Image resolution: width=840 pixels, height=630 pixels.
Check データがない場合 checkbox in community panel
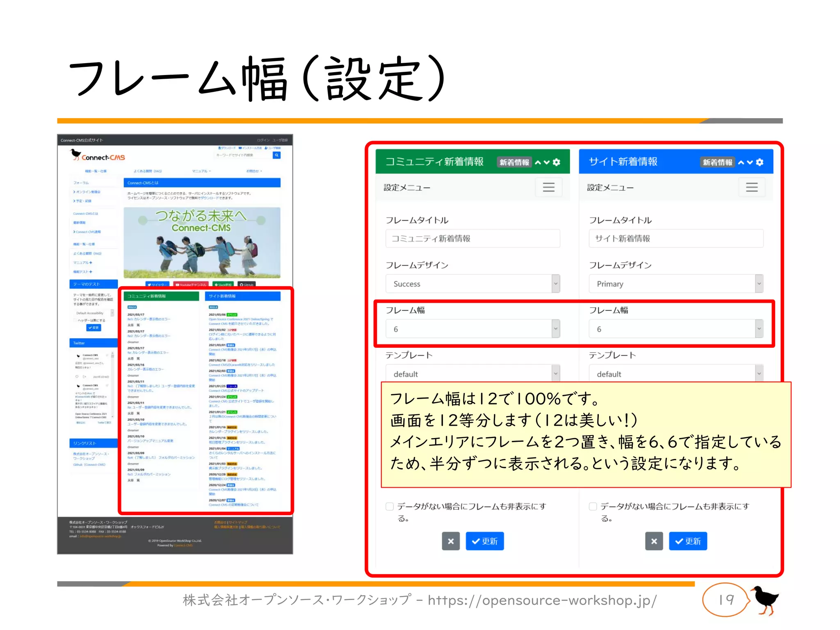pyautogui.click(x=390, y=507)
